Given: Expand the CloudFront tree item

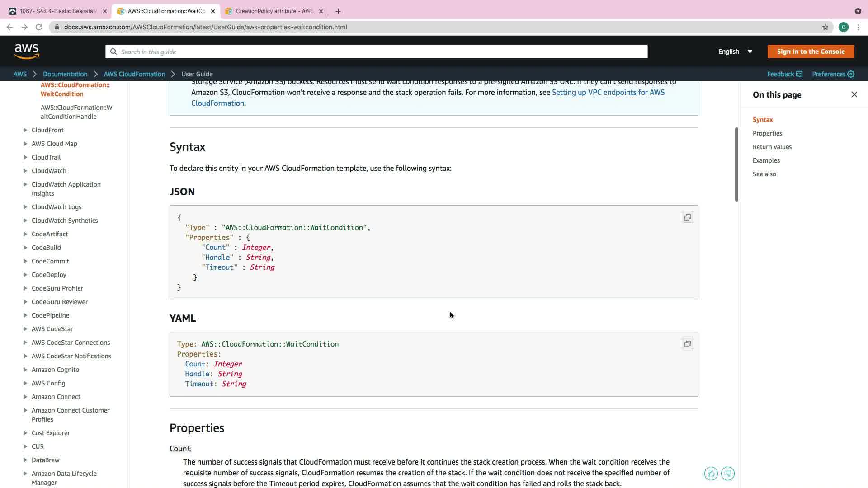Looking at the screenshot, I should point(25,130).
